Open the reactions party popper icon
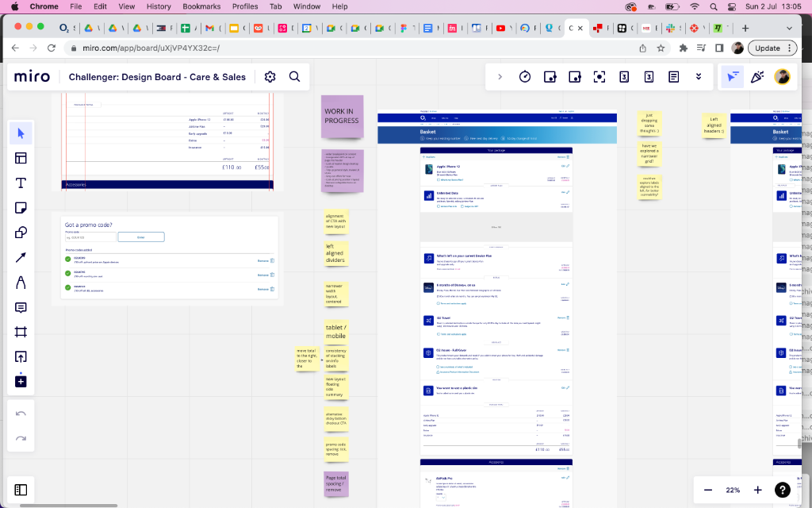 tap(757, 77)
